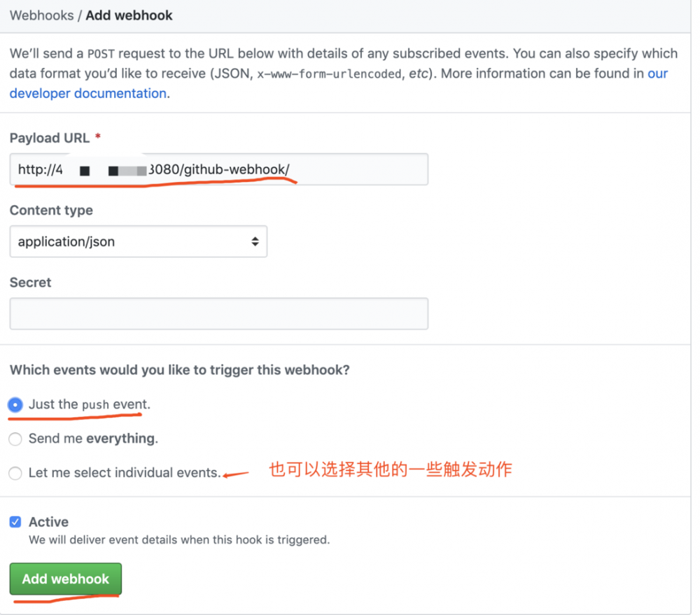Screen dimensions: 700x615
Task: Focus the empty Secret input field
Action: pyautogui.click(x=218, y=313)
